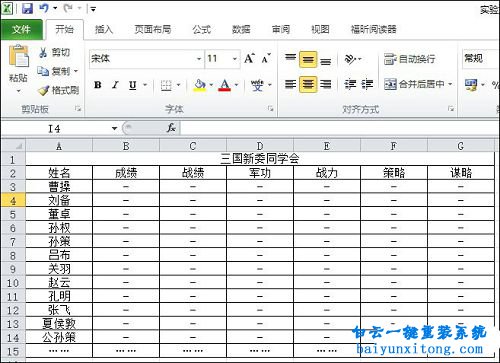Click the Top Align icon
The height and width of the screenshot is (363, 500).
click(x=291, y=59)
